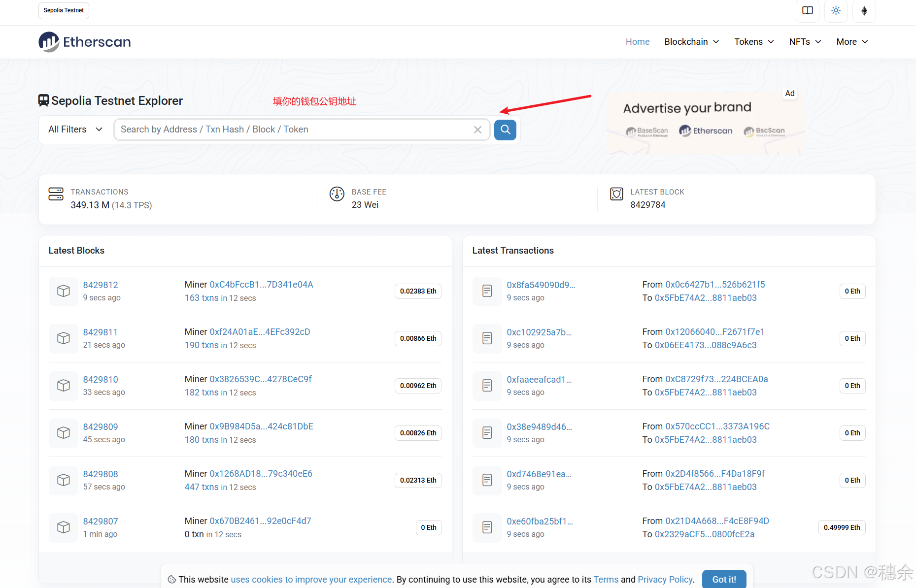Open To address 0x06EE4173...088c9A6c3
916x588 pixels.
706,345
